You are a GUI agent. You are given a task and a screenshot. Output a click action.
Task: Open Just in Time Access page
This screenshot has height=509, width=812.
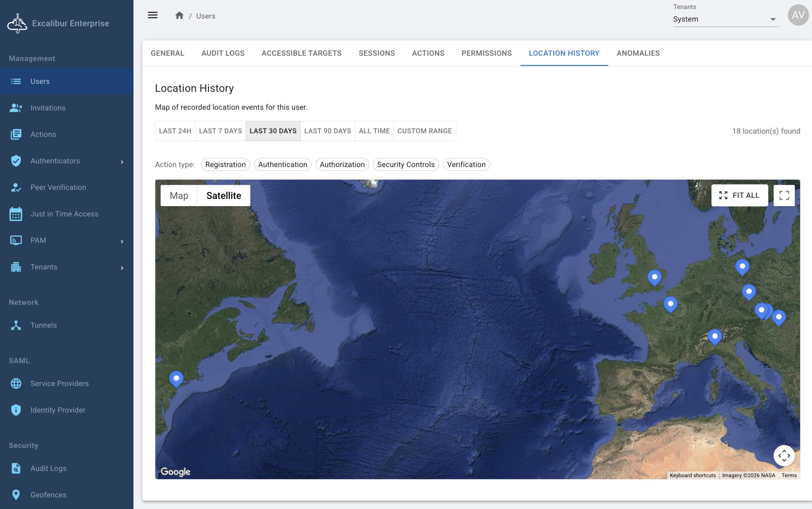64,214
